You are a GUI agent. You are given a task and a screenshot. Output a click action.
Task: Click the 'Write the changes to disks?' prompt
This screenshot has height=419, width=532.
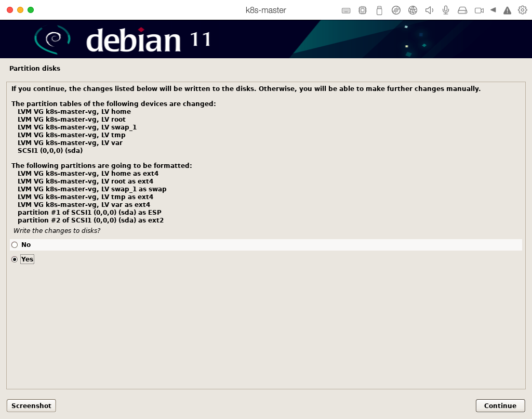coord(57,230)
